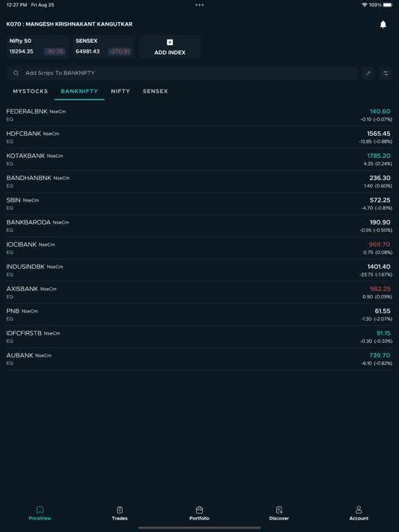The height and width of the screenshot is (532, 399).
Task: Switch to the MYSTOCKS tab
Action: (x=30, y=91)
